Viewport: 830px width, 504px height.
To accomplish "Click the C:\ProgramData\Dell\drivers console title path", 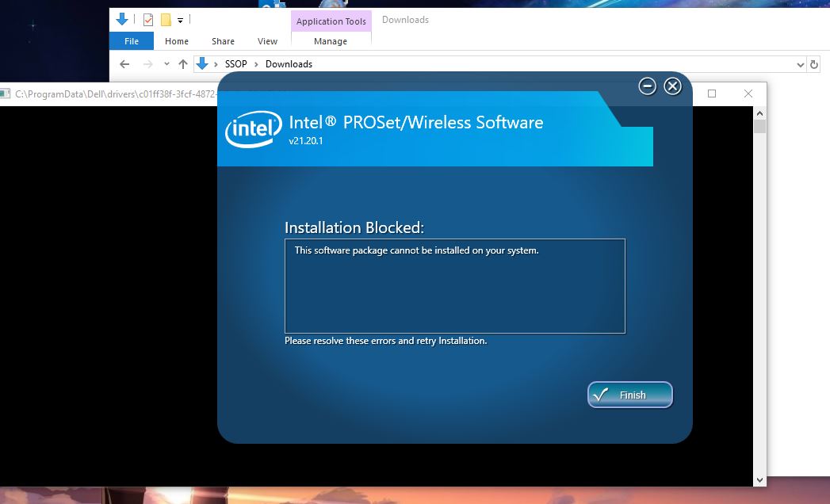I will (x=116, y=94).
